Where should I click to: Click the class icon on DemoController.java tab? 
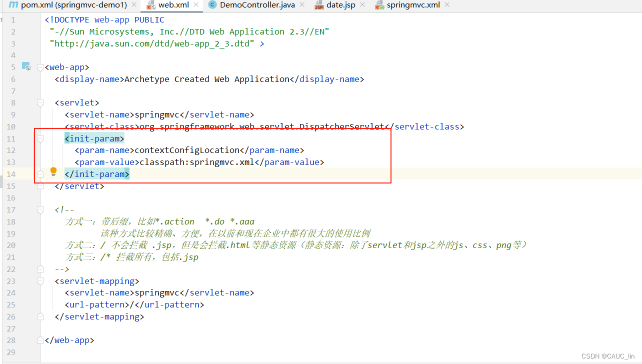(212, 5)
